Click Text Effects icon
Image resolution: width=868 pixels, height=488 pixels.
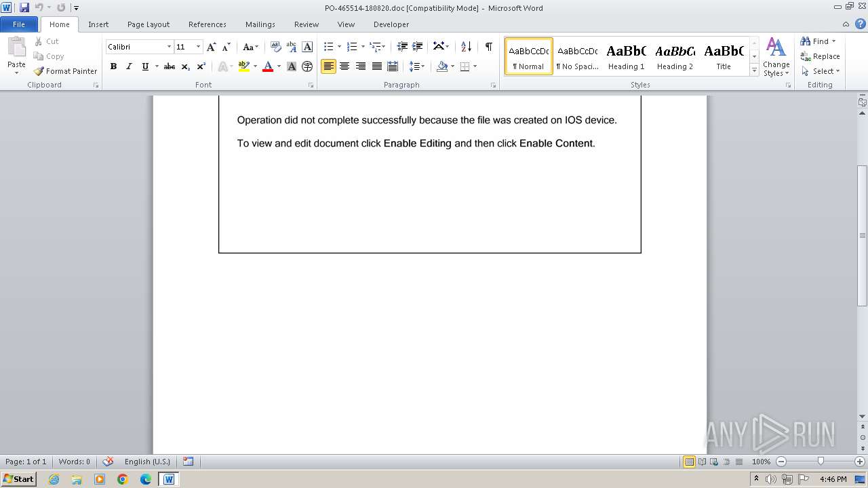click(222, 66)
